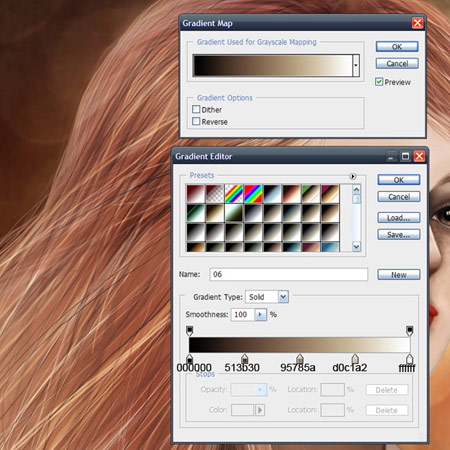Select the white ffffff color stop

(x=410, y=359)
